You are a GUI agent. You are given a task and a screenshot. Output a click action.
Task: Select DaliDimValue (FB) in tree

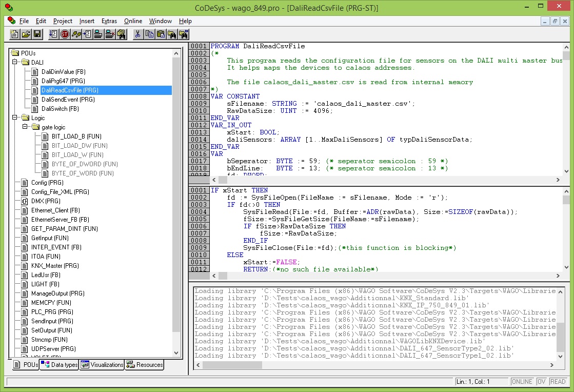click(x=63, y=72)
